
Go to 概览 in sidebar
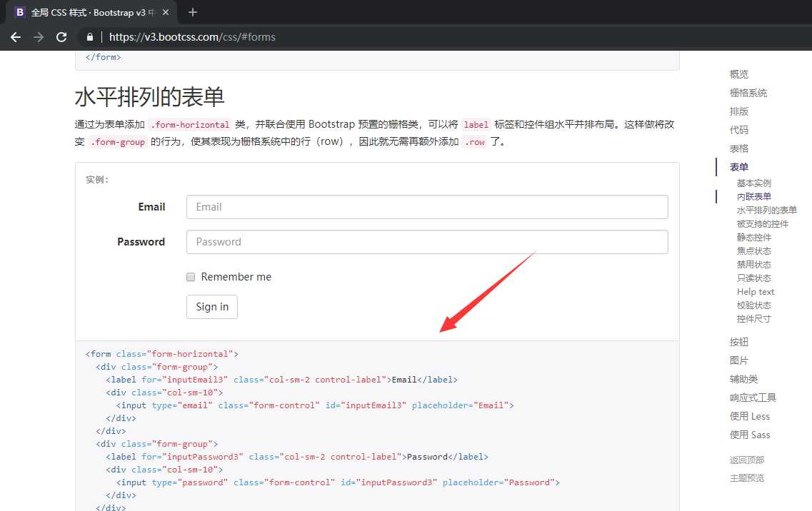pos(739,74)
